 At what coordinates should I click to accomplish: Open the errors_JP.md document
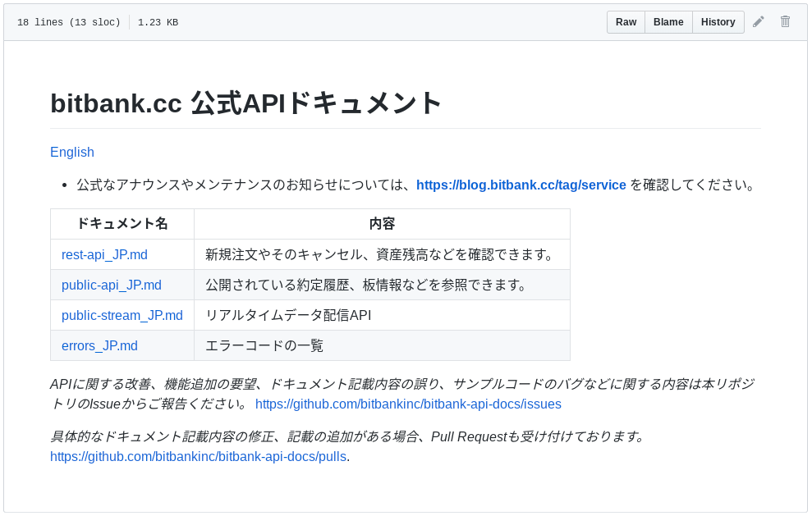point(99,345)
